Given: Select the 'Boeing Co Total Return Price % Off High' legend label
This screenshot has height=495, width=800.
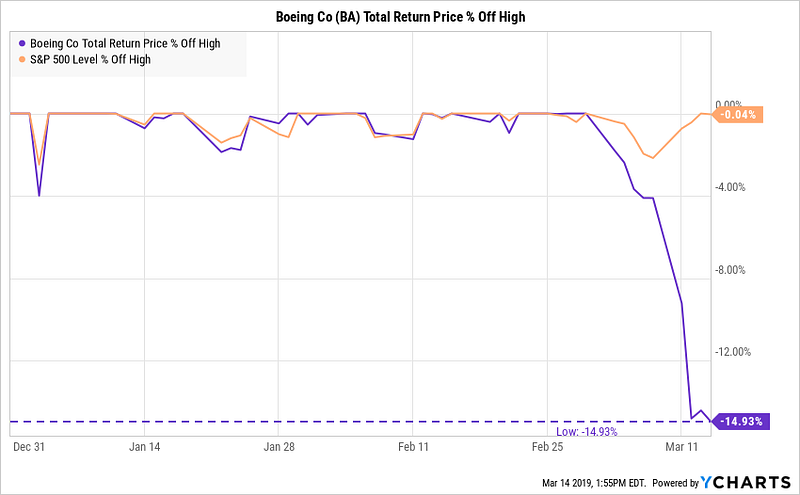Looking at the screenshot, I should [125, 44].
